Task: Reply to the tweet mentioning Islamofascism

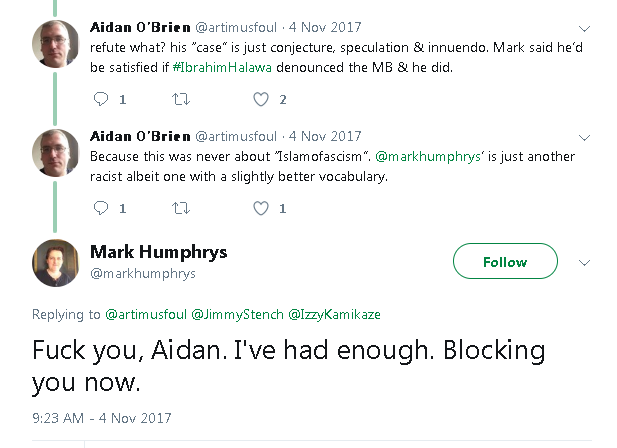Action: click(100, 208)
